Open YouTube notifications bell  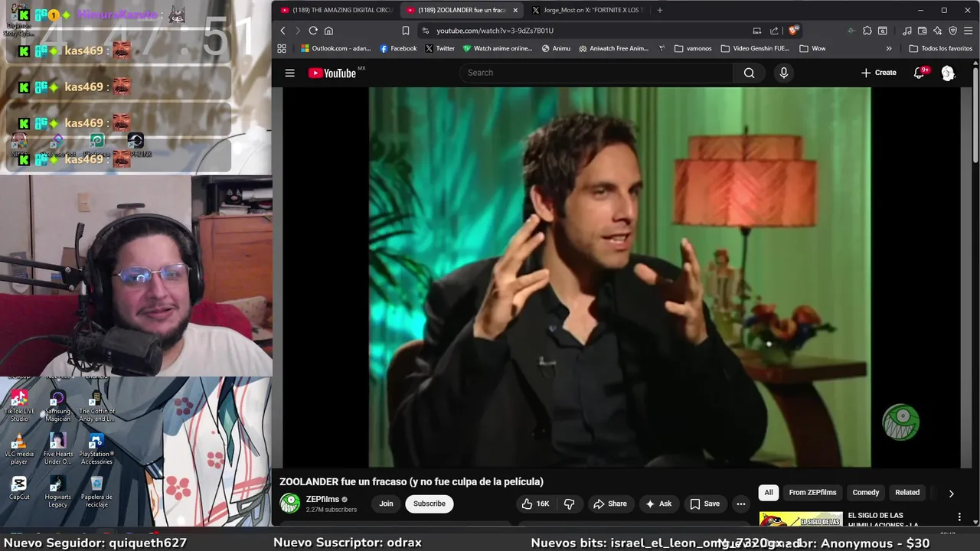919,73
